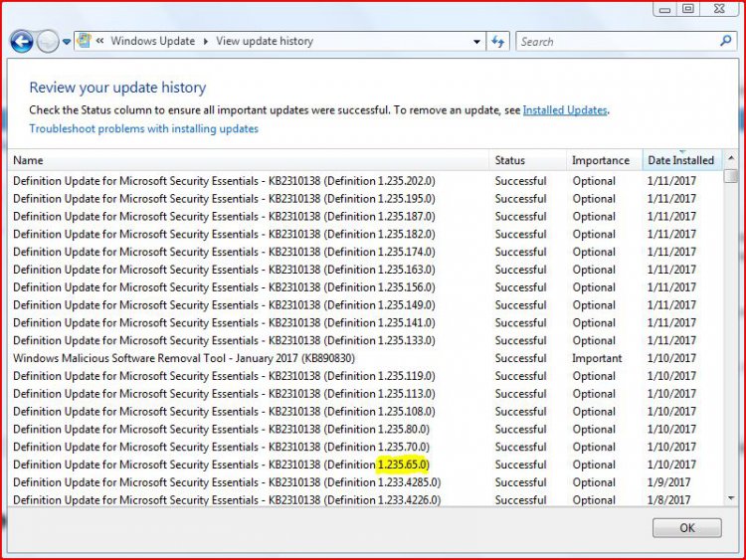Minimize the Windows Update window
Image resolution: width=746 pixels, height=560 pixels.
pyautogui.click(x=664, y=9)
